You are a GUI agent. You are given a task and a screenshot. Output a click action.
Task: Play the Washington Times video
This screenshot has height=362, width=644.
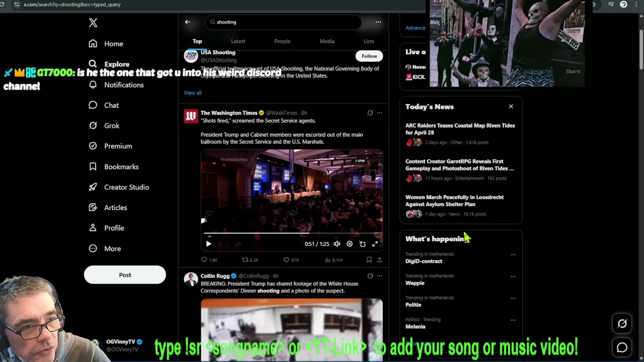[x=208, y=244]
